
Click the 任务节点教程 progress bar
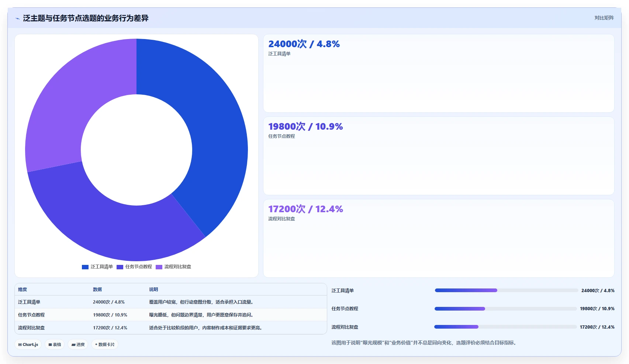tap(506, 309)
